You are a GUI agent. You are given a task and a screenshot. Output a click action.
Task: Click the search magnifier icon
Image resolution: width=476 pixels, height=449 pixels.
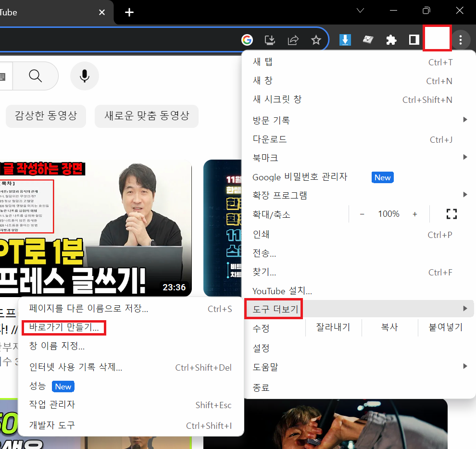tap(35, 76)
